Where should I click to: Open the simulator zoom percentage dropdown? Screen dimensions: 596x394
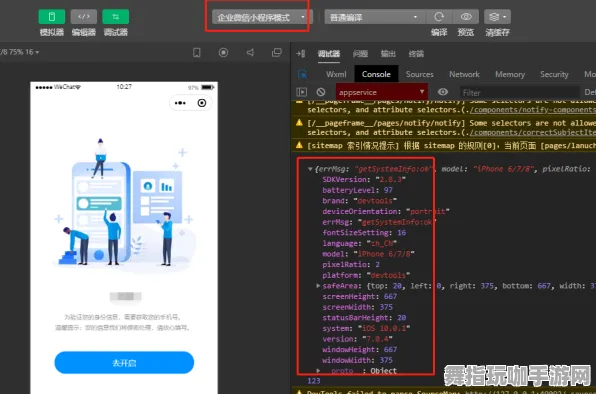tap(20, 52)
